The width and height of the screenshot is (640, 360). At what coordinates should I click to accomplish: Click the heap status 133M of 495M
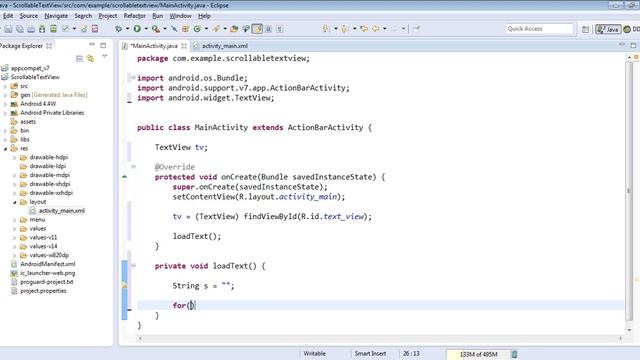coord(478,354)
